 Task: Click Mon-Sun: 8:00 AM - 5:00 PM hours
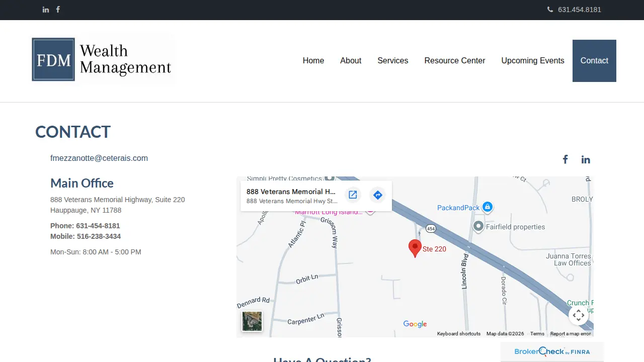(x=96, y=252)
